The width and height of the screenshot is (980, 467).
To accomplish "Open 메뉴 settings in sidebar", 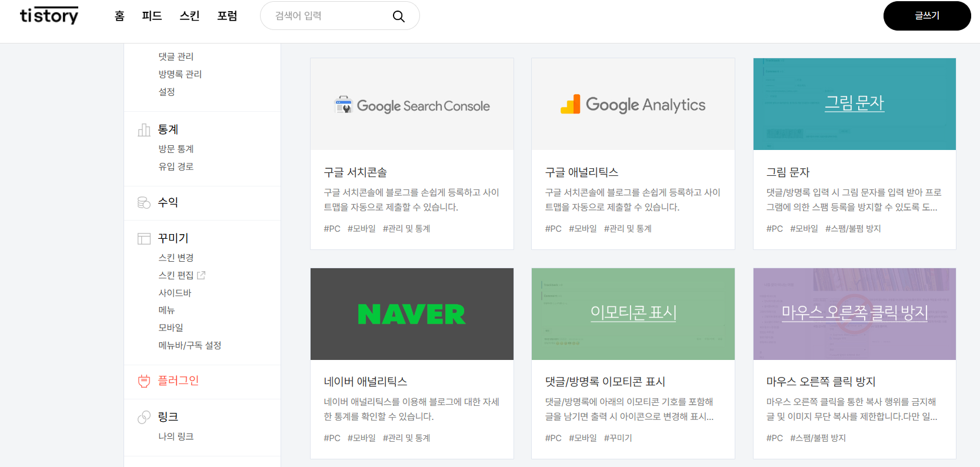I will pos(166,310).
